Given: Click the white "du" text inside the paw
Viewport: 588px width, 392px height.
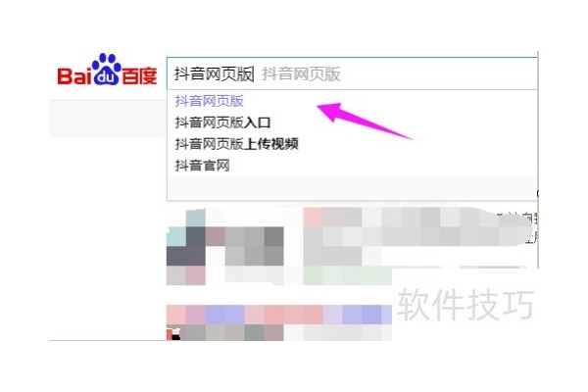Looking at the screenshot, I should [106, 76].
